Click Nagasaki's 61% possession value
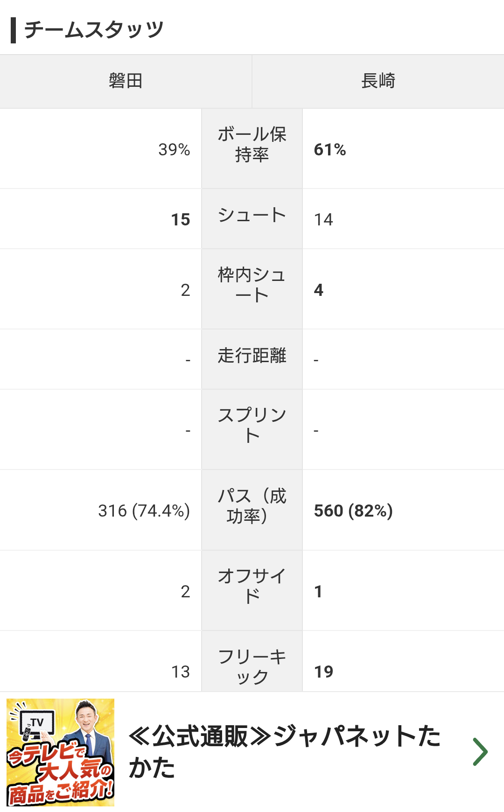504x812 pixels. click(330, 150)
